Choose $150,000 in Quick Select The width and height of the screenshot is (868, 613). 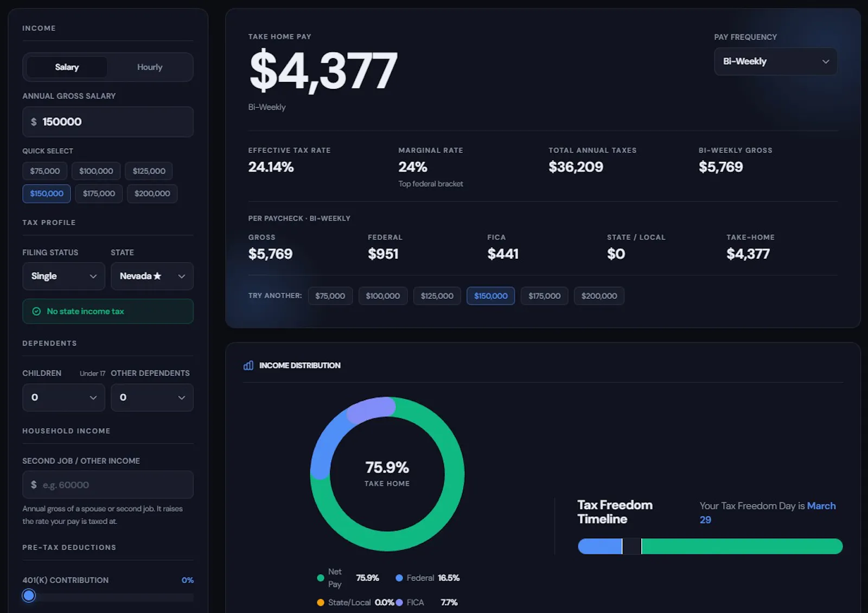(47, 194)
